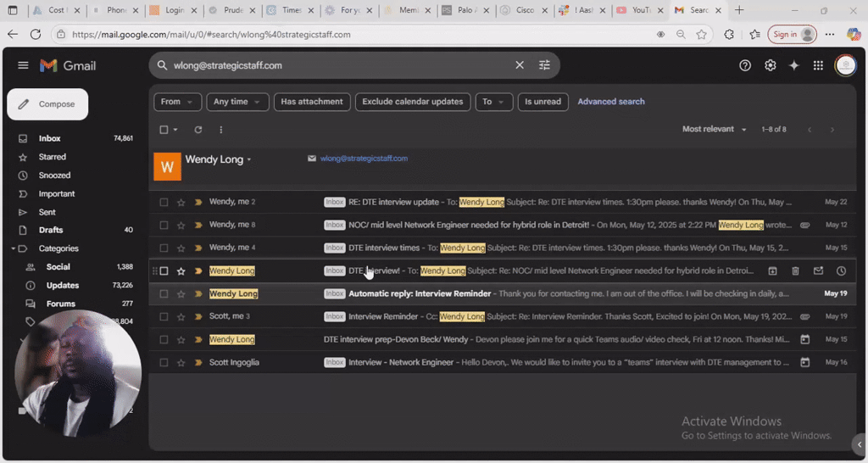Expand the side panel arrow at bottom right
This screenshot has height=463, width=868.
click(x=860, y=444)
